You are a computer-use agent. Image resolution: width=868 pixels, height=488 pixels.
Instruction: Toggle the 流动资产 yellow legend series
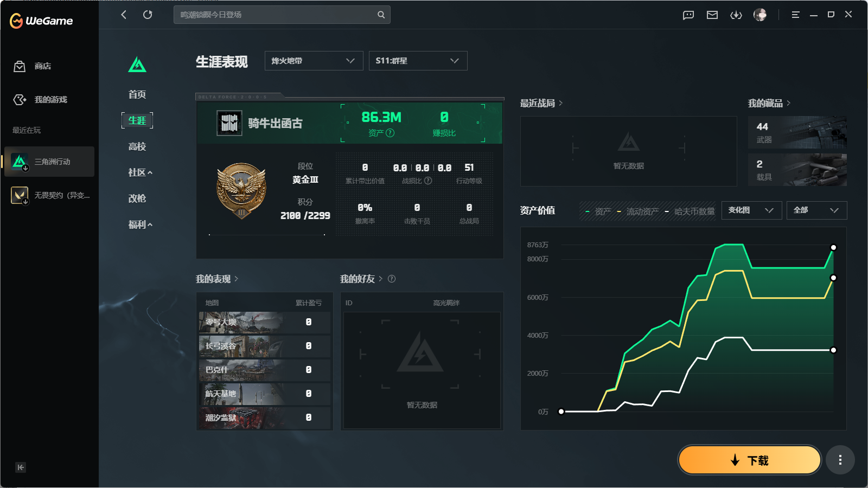click(x=637, y=211)
